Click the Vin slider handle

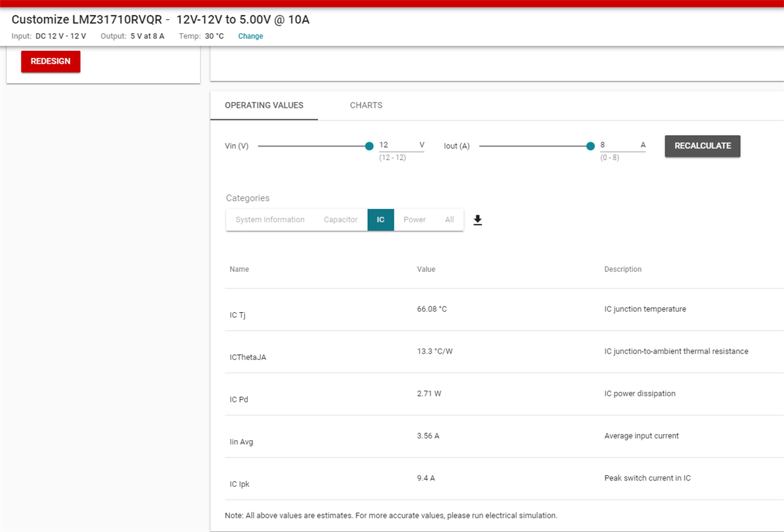pyautogui.click(x=369, y=146)
